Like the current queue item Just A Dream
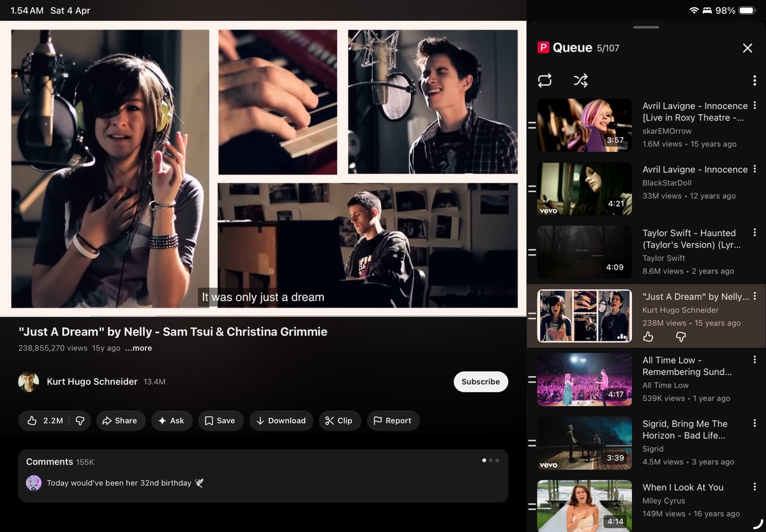This screenshot has height=532, width=766. pyautogui.click(x=649, y=336)
